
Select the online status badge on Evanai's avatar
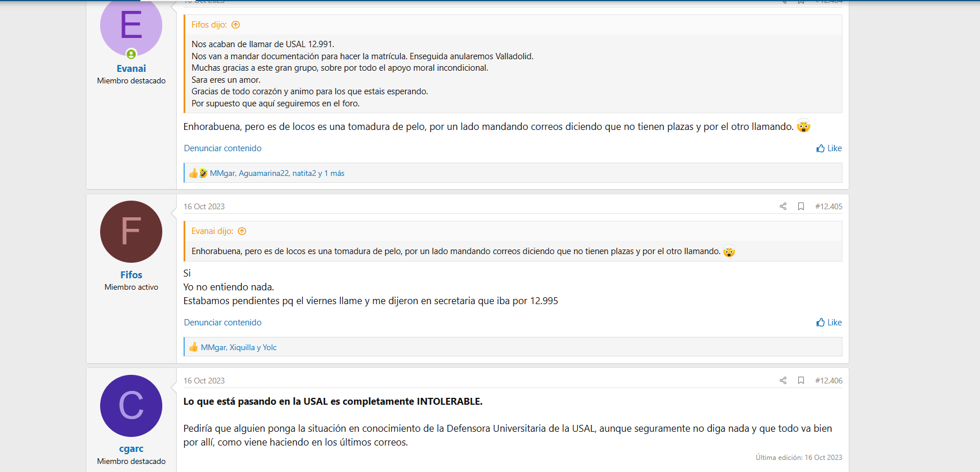[x=131, y=54]
